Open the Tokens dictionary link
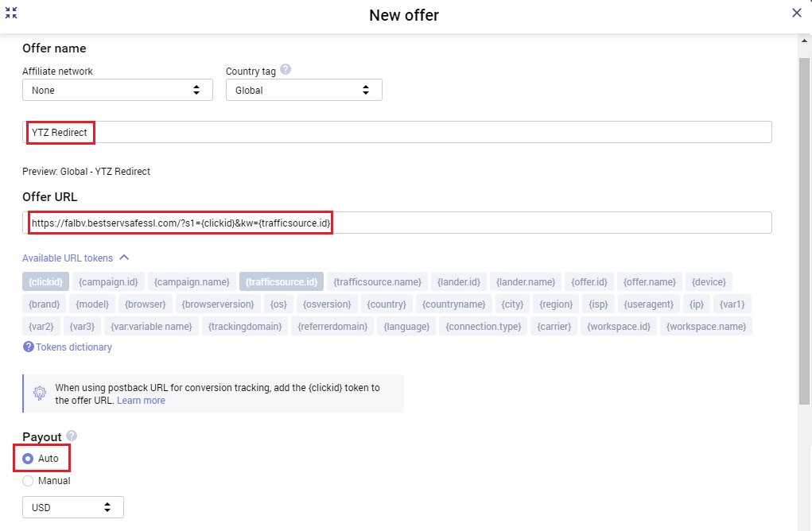The image size is (812, 531). pyautogui.click(x=73, y=347)
